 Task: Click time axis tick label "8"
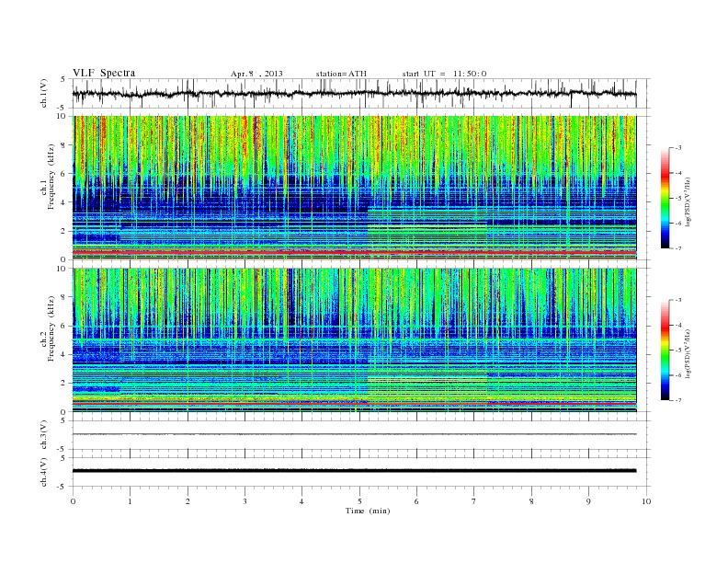click(x=531, y=501)
